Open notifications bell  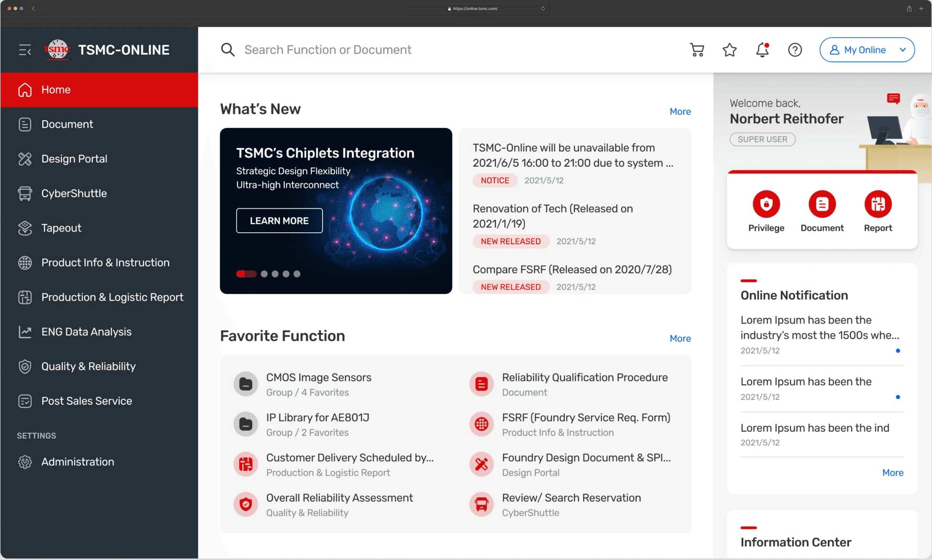pos(762,50)
